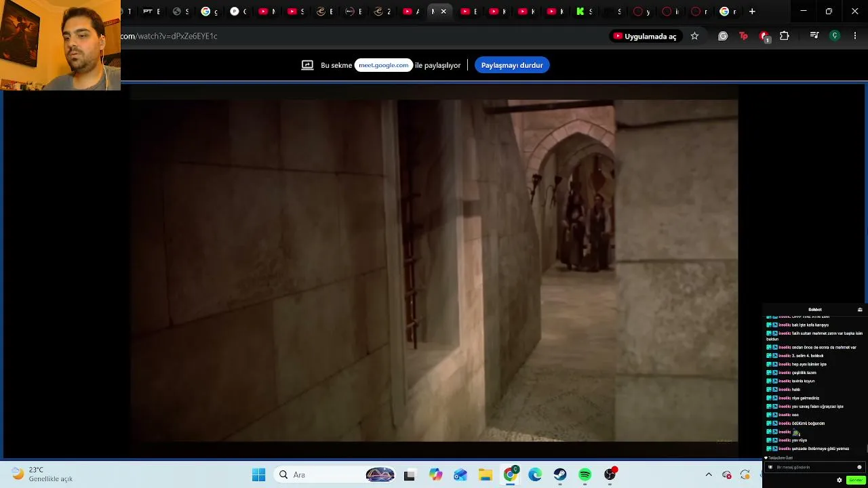Open Microsoft Edge from the taskbar

tap(535, 475)
